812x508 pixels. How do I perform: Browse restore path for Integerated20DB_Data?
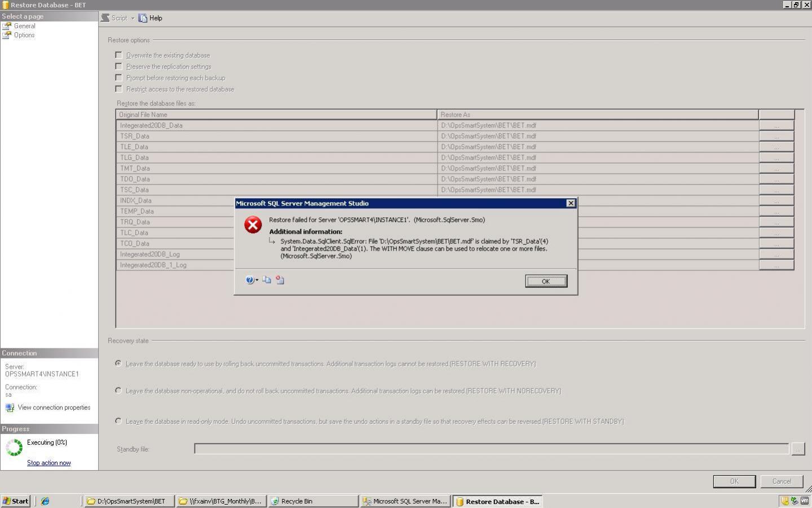[776, 125]
